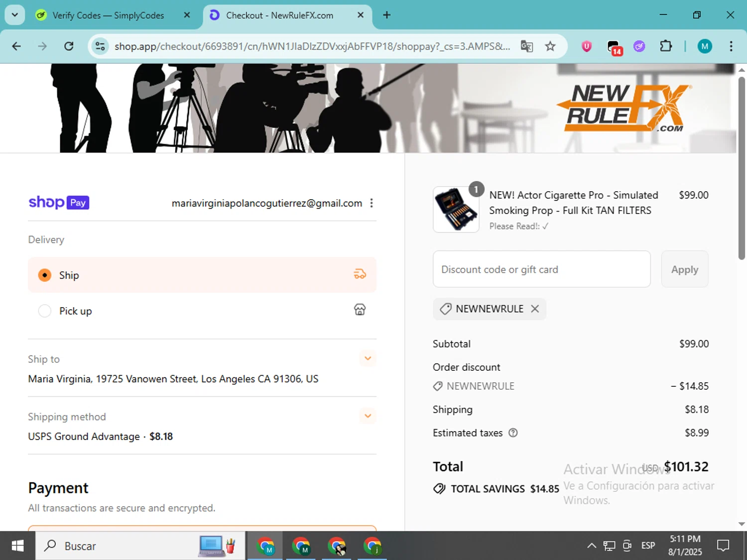
Task: Click the browser forward arrow
Action: [x=42, y=46]
